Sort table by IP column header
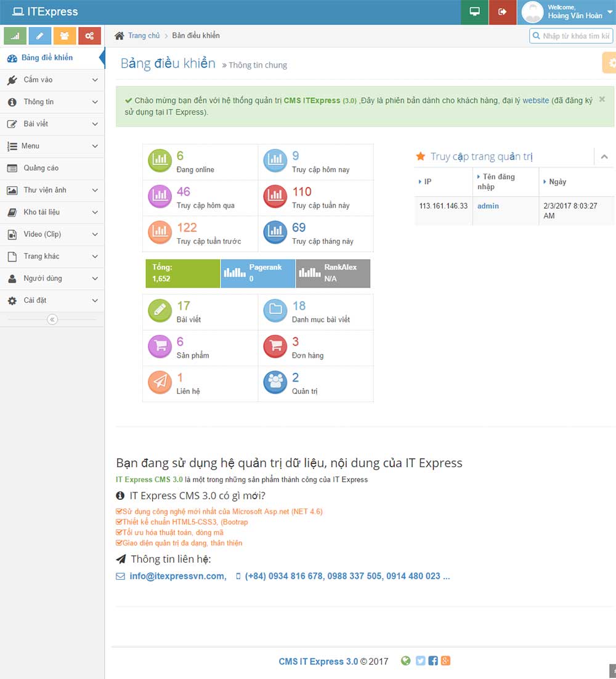The height and width of the screenshot is (679, 616). [443, 182]
